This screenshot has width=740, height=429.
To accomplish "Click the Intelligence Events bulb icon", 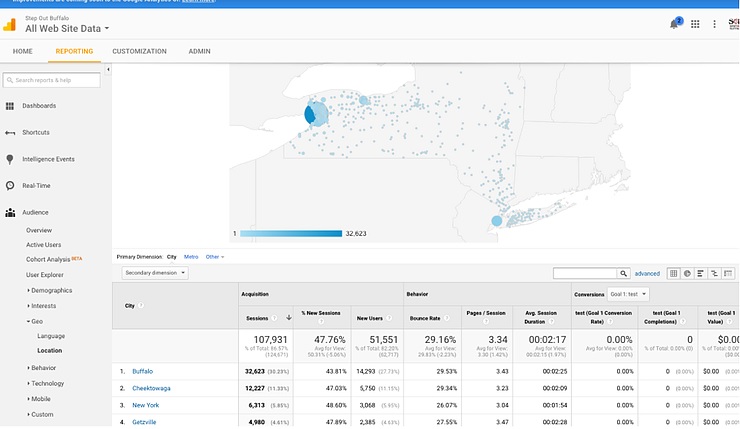I will (9, 160).
